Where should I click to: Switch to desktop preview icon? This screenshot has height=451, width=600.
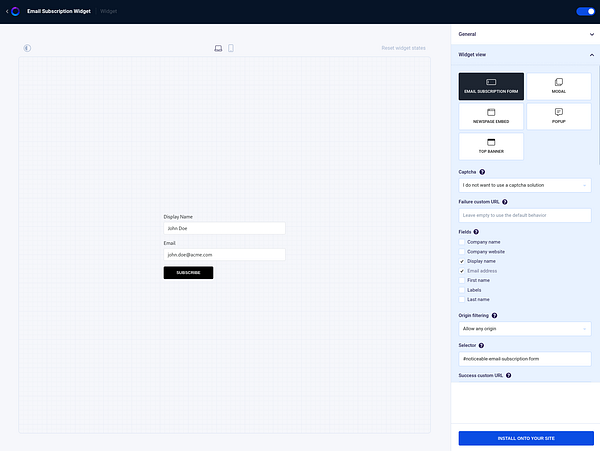218,48
